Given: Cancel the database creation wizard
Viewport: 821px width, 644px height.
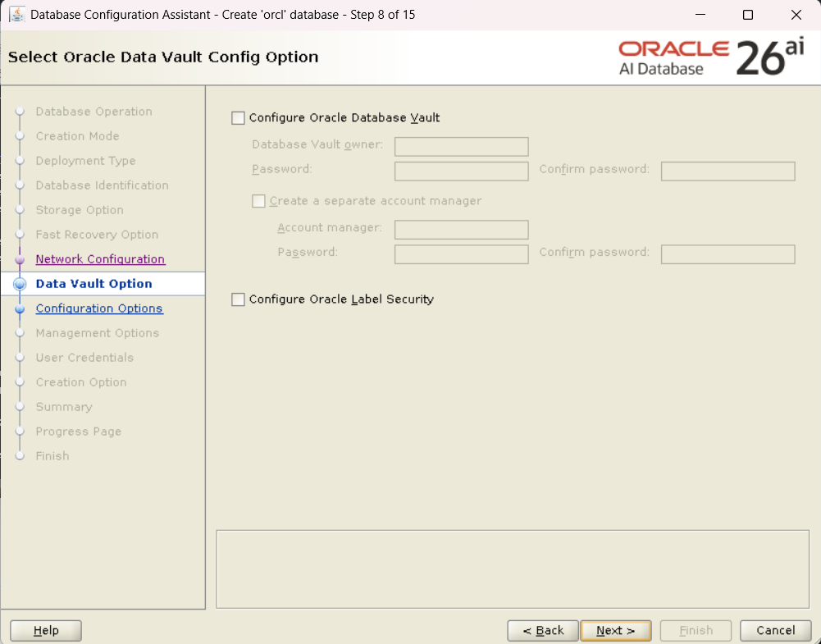Looking at the screenshot, I should pyautogui.click(x=775, y=630).
